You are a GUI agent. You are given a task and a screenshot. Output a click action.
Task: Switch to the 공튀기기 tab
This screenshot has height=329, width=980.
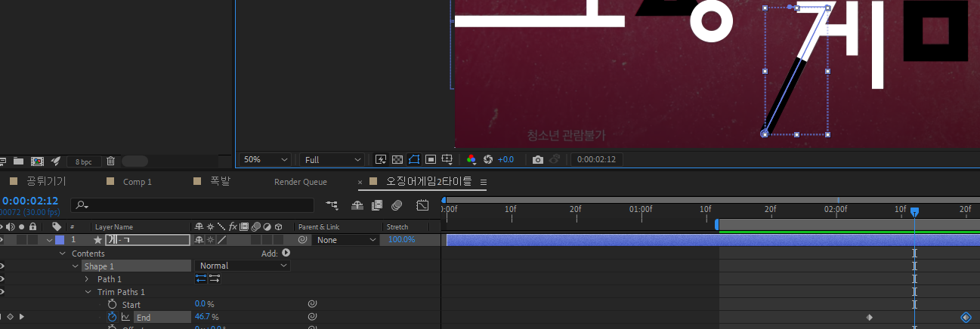tap(45, 182)
